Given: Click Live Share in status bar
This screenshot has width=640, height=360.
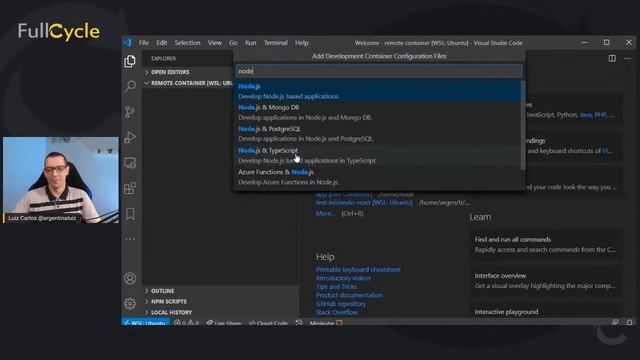Looking at the screenshot, I should coord(224,322).
